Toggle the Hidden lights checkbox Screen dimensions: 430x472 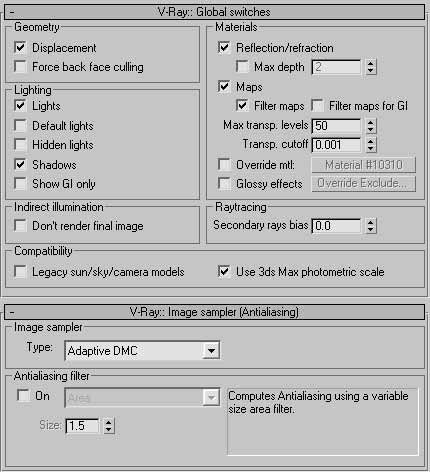point(20,145)
